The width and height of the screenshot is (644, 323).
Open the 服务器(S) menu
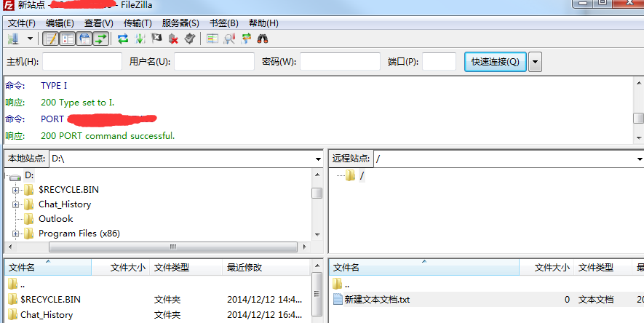[180, 23]
